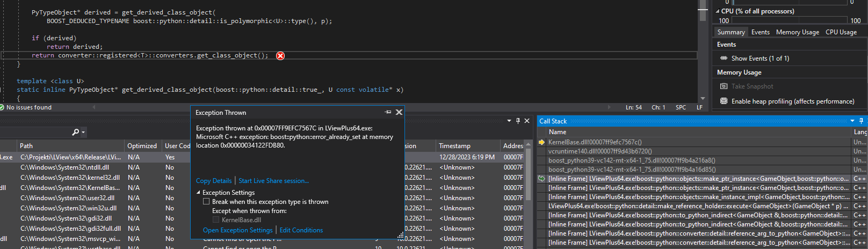Click the heap profiling icon
Image resolution: width=868 pixels, height=249 pixels.
pos(724,101)
